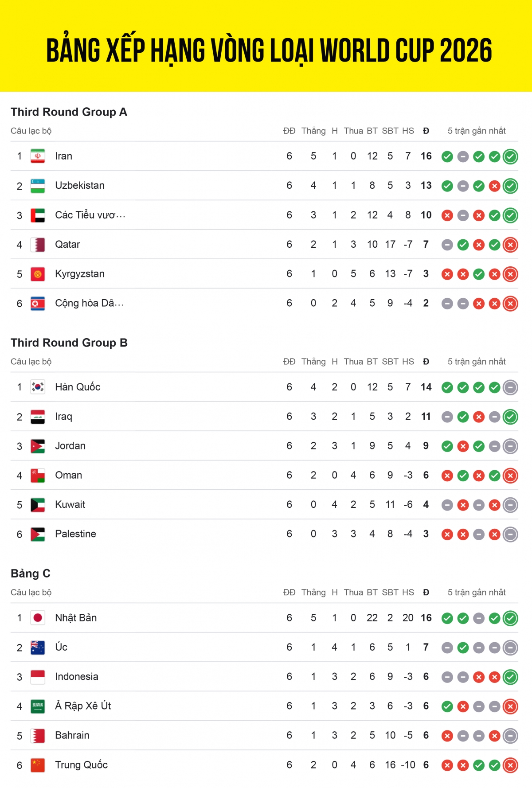Click Group A's '5 trận gần nhất' header
Viewport: 532px width, 788px height.
coord(477,131)
